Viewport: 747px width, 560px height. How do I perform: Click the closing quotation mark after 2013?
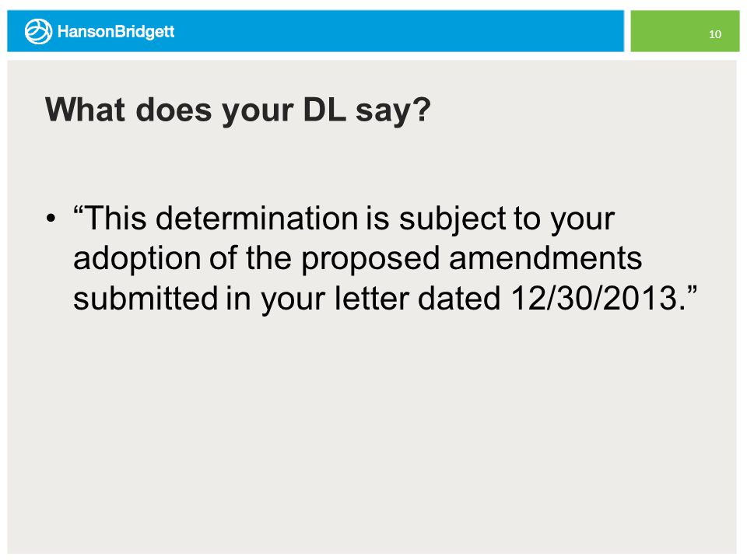tap(692, 290)
